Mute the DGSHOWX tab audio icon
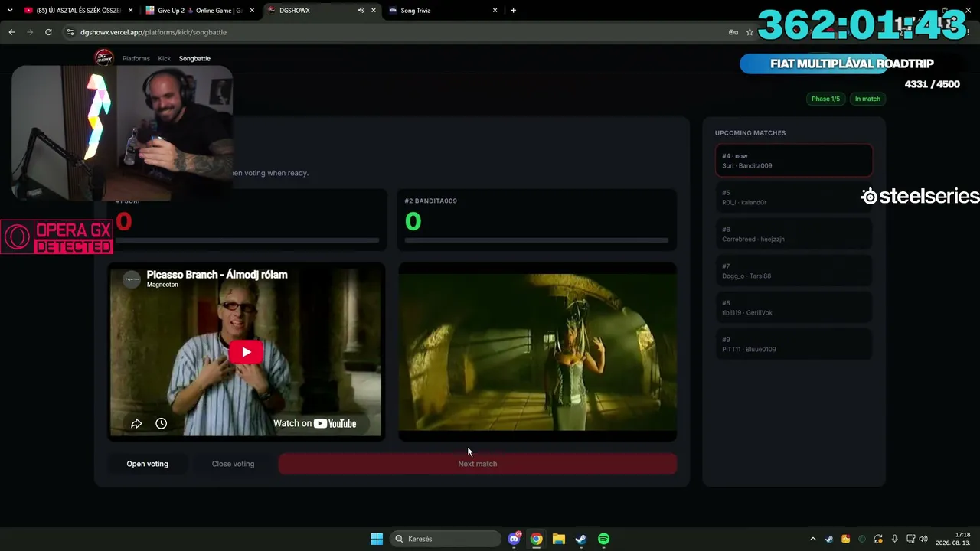 pyautogui.click(x=361, y=11)
